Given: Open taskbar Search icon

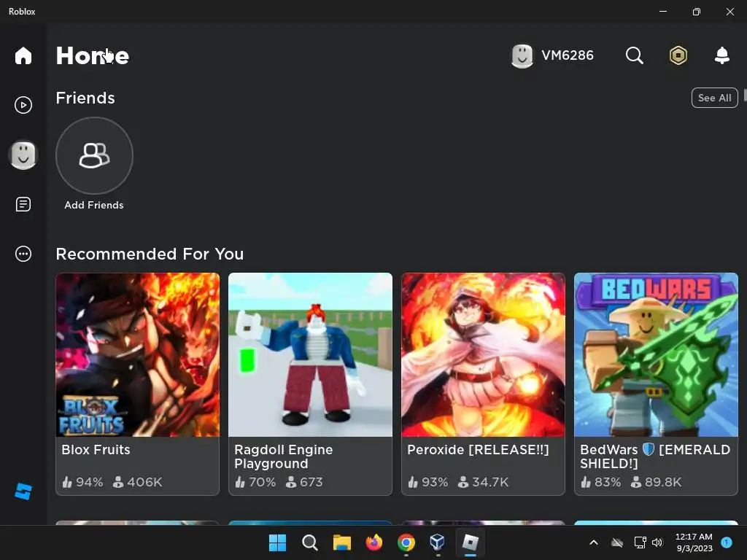Looking at the screenshot, I should pos(309,542).
